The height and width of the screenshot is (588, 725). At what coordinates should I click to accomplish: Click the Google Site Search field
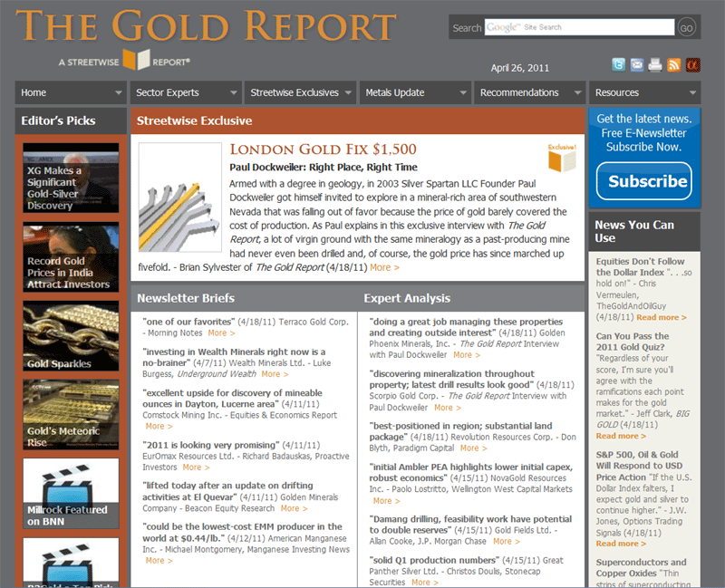pos(579,27)
